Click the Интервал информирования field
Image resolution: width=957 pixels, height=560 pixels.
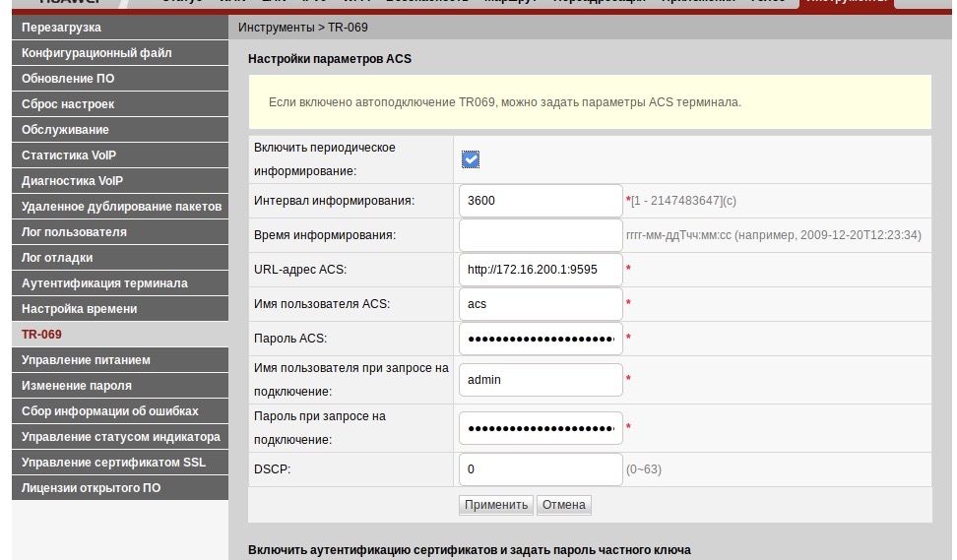pos(541,201)
